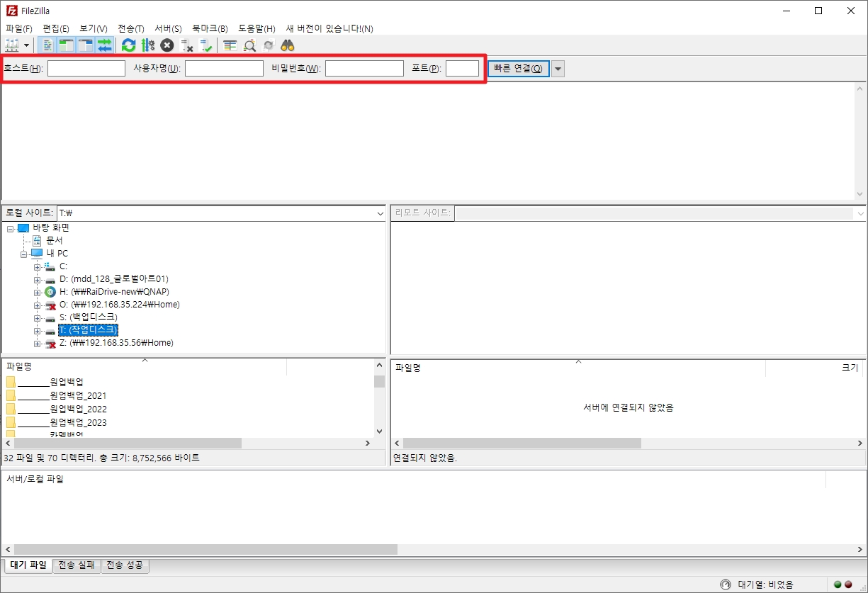Screen dimensions: 868x593
Task: Open the local site path dropdown
Action: (380, 213)
